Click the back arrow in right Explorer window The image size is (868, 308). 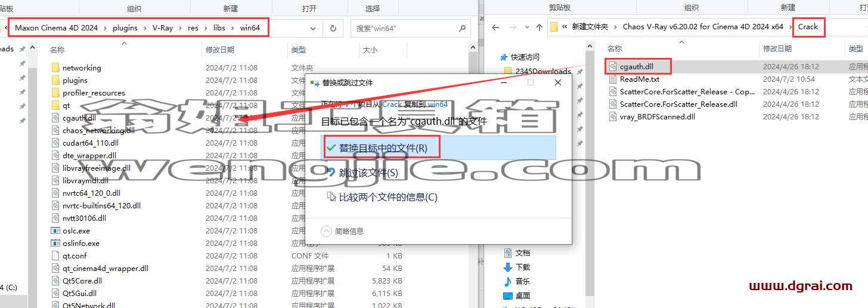tap(495, 27)
